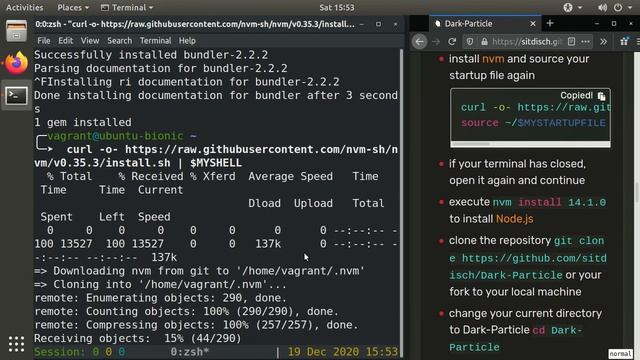The height and width of the screenshot is (360, 640).
Task: Open a new Firefox tab
Action: click(x=550, y=24)
